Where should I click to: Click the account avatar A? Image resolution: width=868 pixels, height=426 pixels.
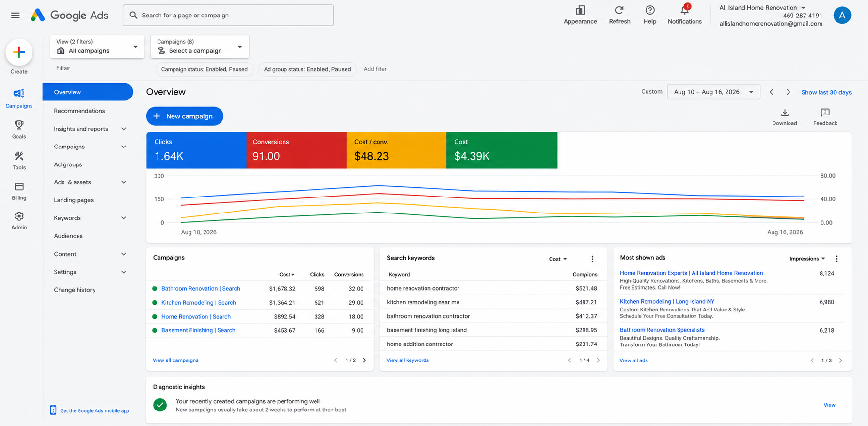point(842,16)
